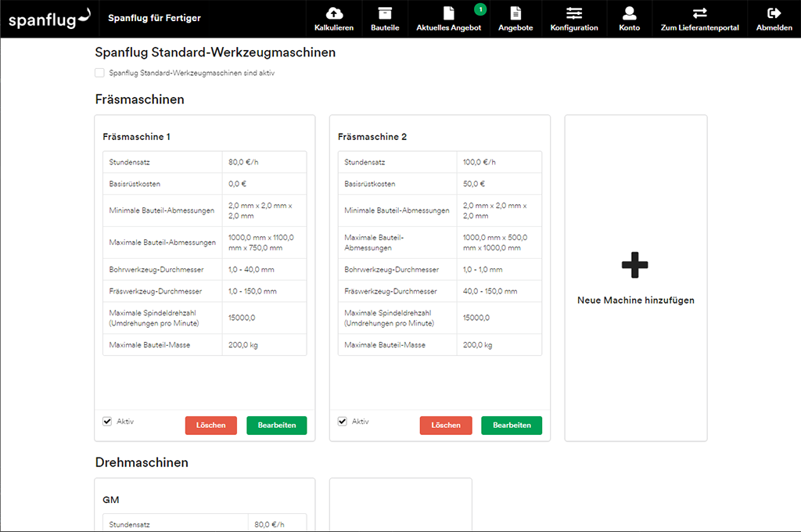Click Fräsmaschine 1 Fräswerkzeug-Durchmesser value 1,0 - 150,0 mm

253,291
